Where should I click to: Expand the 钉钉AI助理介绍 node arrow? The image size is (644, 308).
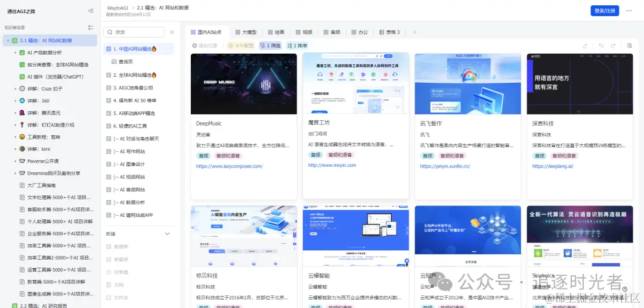coord(15,125)
